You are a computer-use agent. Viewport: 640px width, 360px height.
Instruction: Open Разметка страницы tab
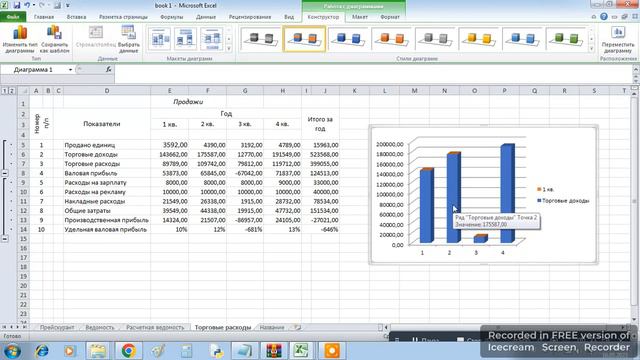(123, 17)
